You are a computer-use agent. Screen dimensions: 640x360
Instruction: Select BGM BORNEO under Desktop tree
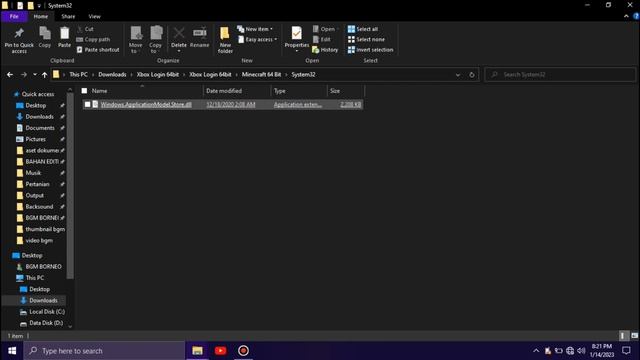click(x=43, y=267)
